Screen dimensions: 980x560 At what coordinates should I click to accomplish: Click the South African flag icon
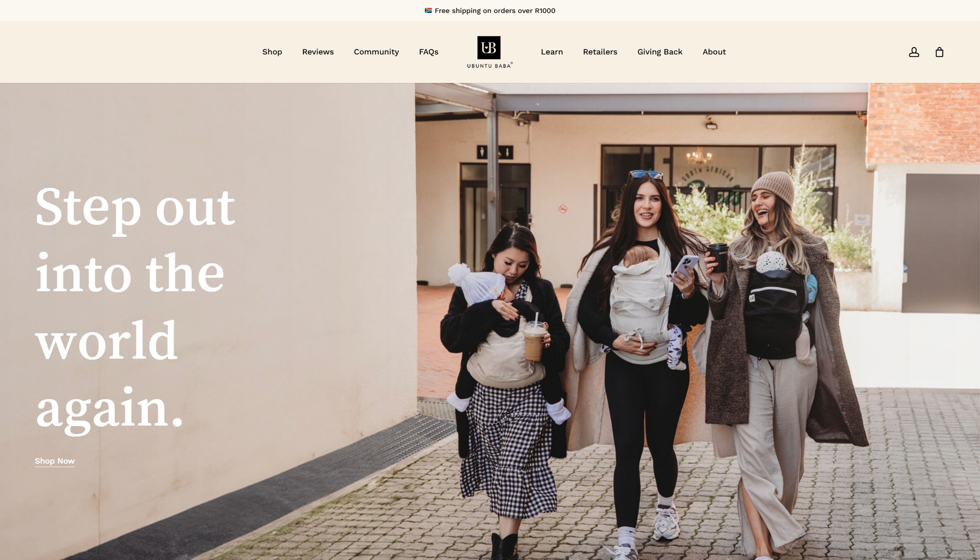[428, 10]
